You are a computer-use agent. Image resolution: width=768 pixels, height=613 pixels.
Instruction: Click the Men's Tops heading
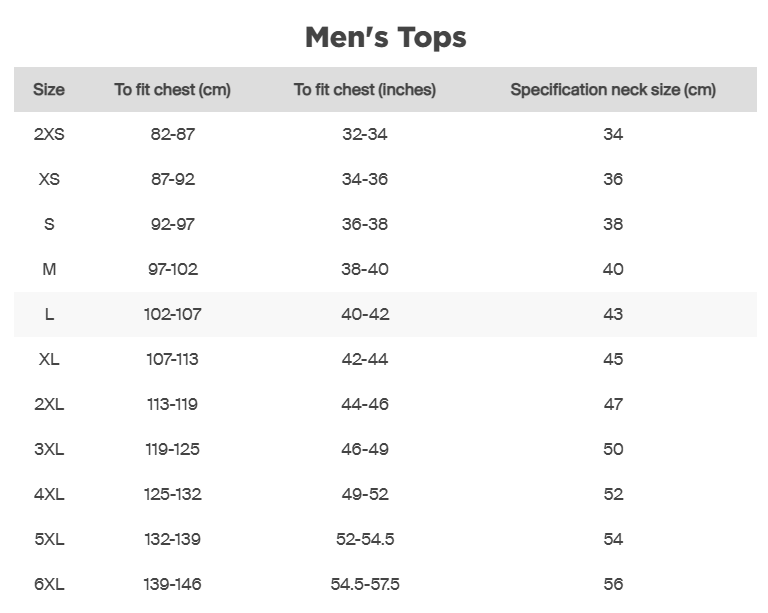(385, 38)
